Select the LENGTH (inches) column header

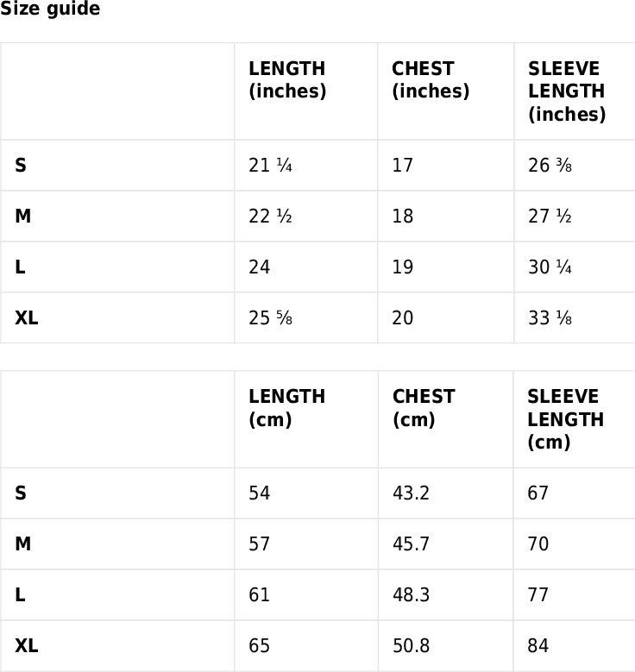(x=287, y=80)
